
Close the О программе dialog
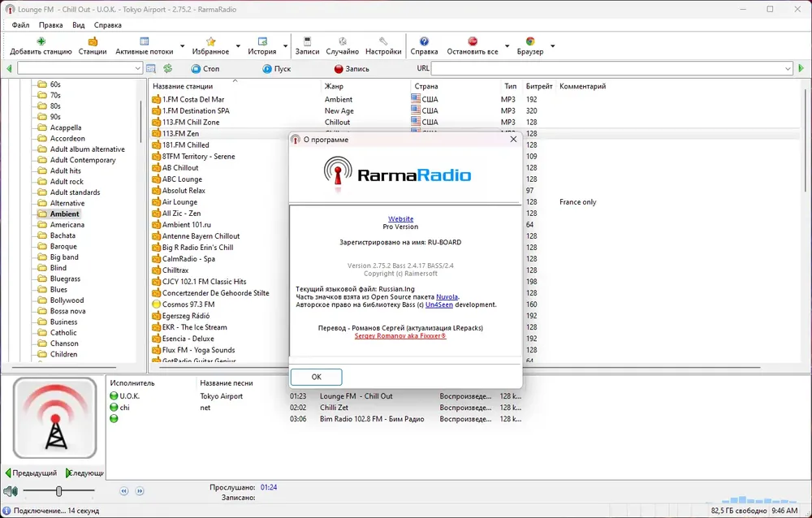point(513,140)
